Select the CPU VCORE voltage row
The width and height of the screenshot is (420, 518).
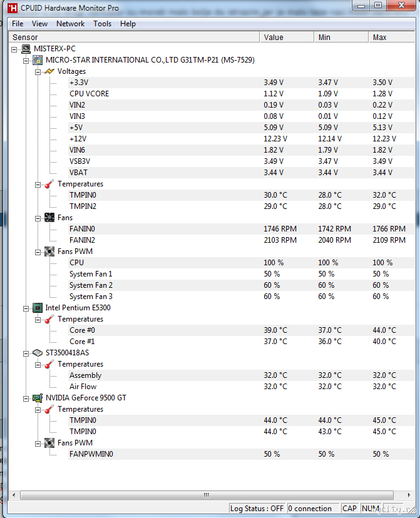click(89, 94)
